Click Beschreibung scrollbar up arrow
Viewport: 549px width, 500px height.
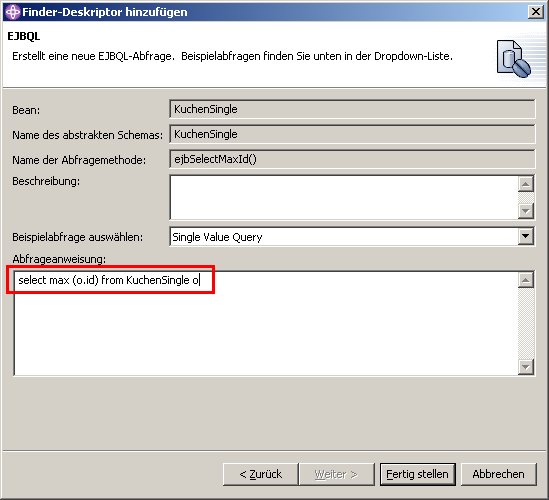[x=526, y=184]
